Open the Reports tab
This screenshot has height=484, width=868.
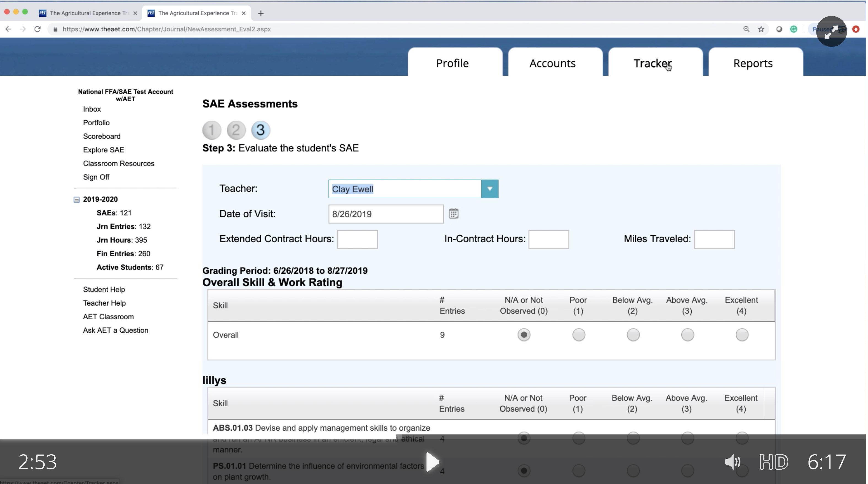(x=756, y=62)
